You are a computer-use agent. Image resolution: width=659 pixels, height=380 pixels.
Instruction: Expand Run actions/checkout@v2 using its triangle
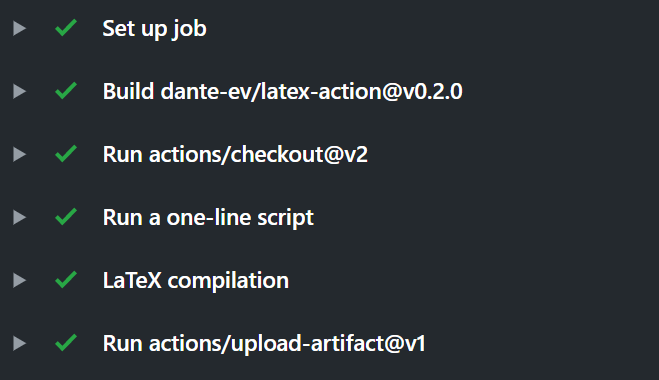coord(19,155)
